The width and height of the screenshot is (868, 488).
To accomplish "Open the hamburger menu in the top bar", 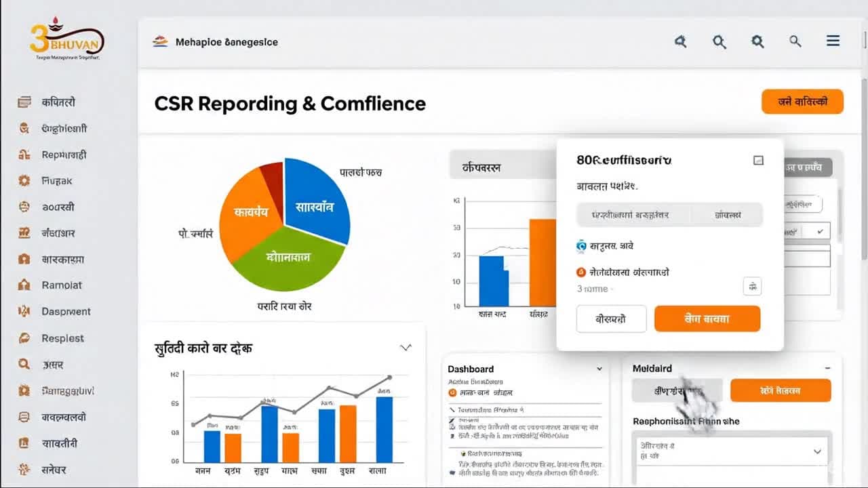I will [x=833, y=41].
